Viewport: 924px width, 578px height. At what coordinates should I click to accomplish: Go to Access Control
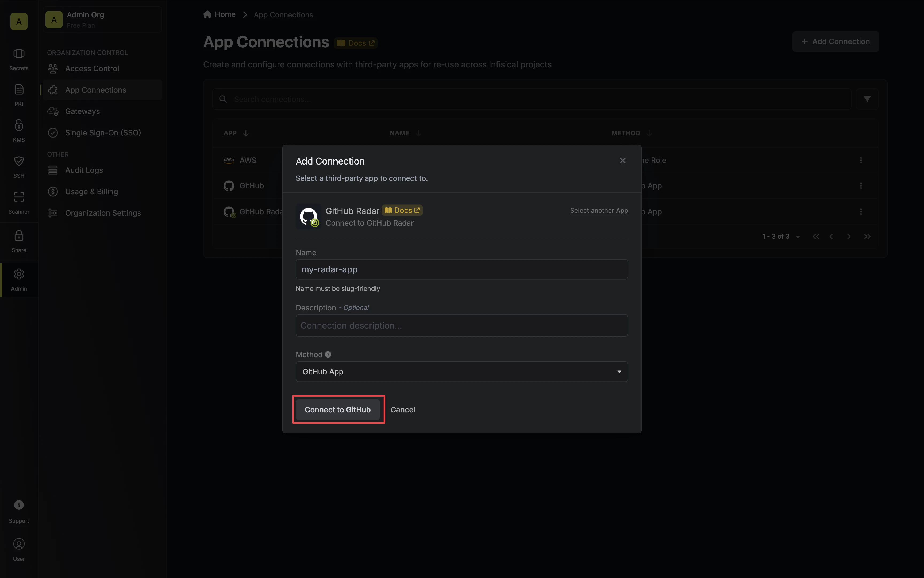click(102, 69)
